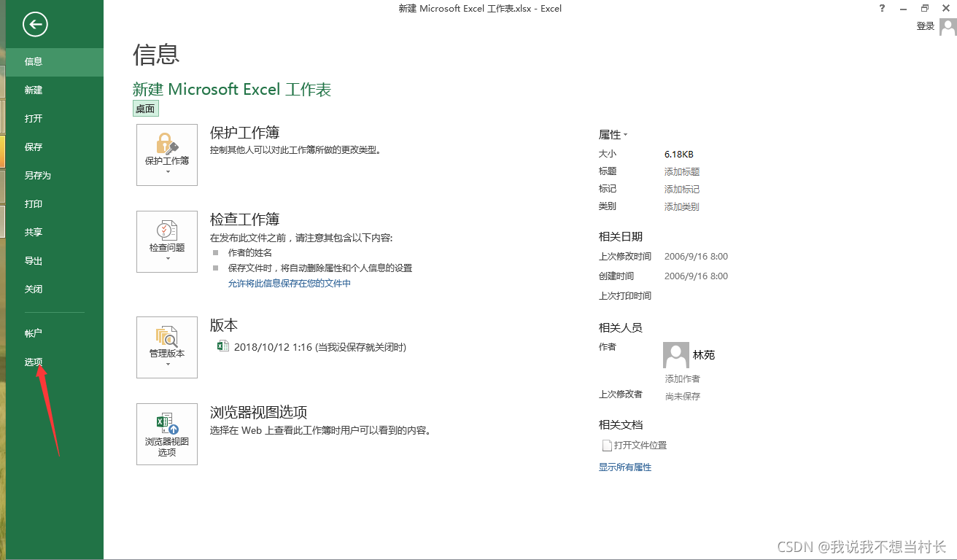Minimize the Excel window
The height and width of the screenshot is (560, 957).
pyautogui.click(x=903, y=9)
